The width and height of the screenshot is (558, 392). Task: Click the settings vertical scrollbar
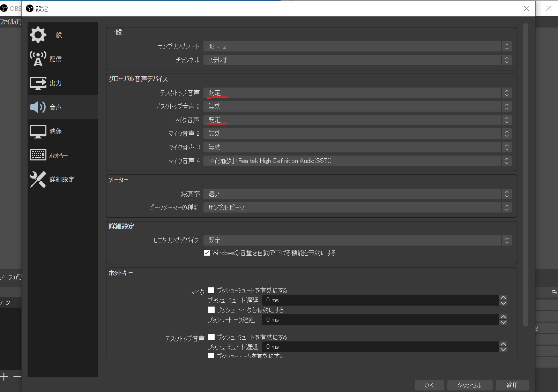point(526,175)
